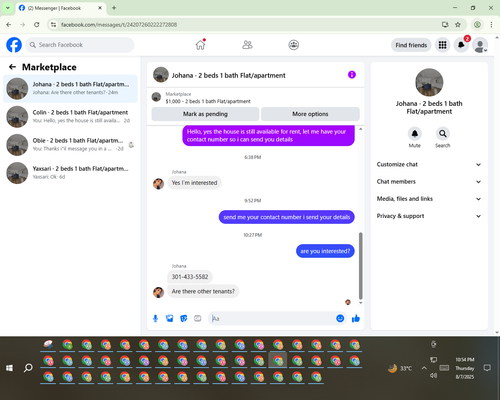500x400 pixels.
Task: Open the weather widget showing 33°C
Action: click(400, 368)
